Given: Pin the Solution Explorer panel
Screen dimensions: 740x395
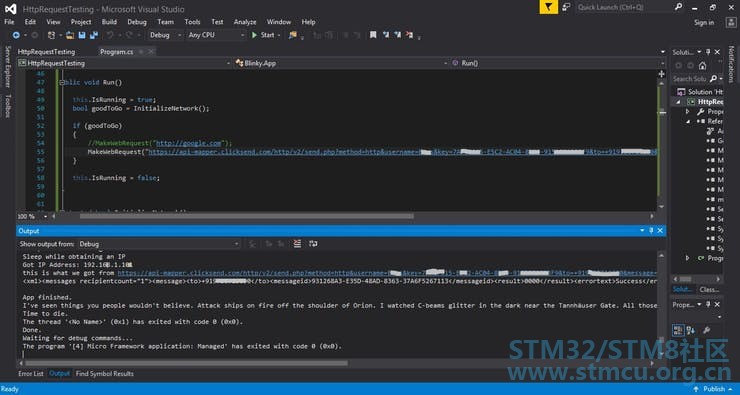Looking at the screenshot, I should [x=708, y=52].
